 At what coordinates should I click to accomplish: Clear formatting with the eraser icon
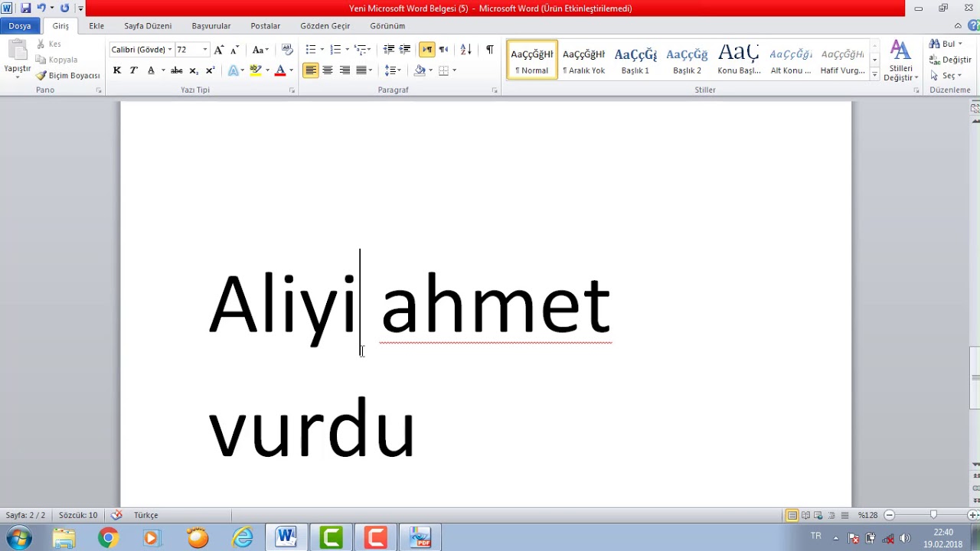click(x=287, y=50)
